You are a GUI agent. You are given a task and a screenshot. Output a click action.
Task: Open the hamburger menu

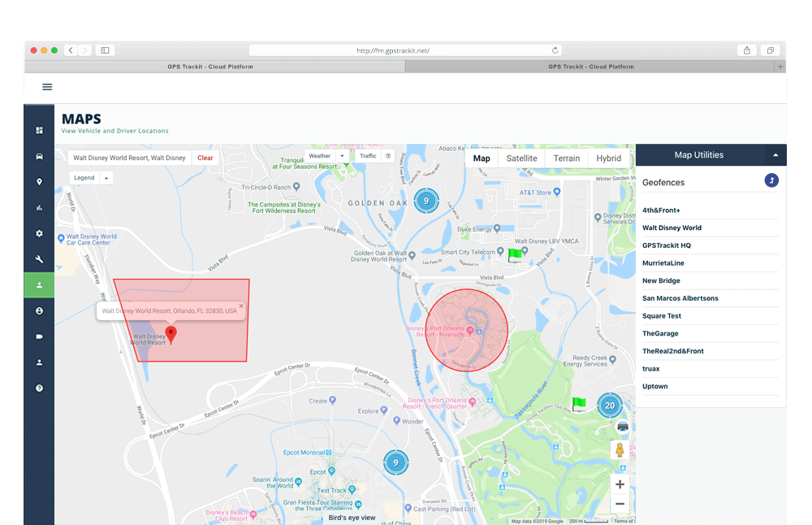47,86
